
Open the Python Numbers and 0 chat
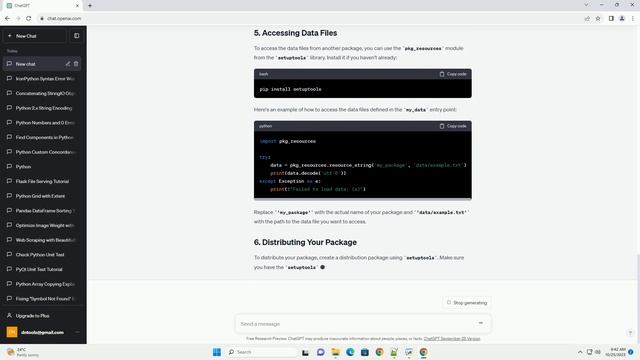pos(43,122)
